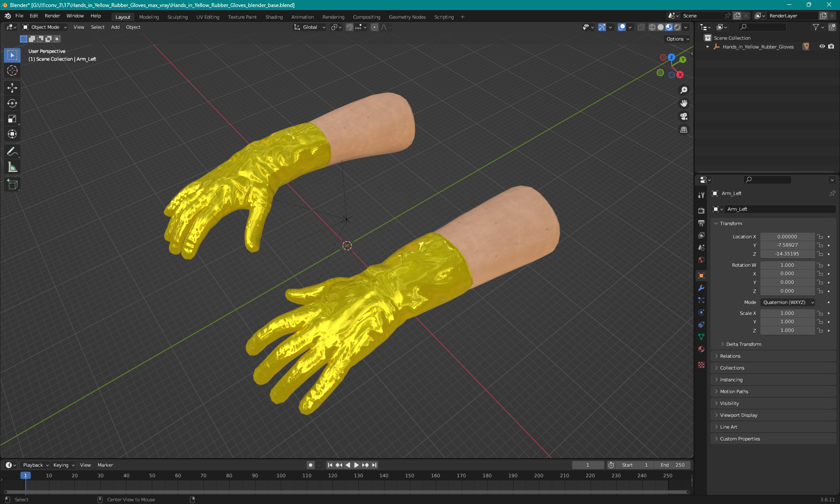Screen dimensions: 840x504
Task: Open the Particles properties tab
Action: click(701, 300)
